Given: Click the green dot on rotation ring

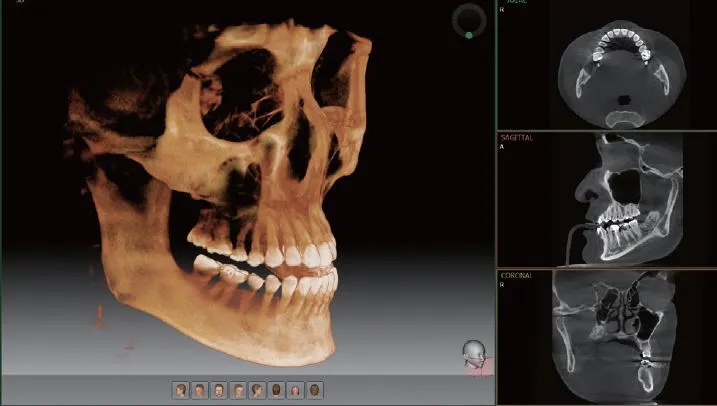Looking at the screenshot, I should coord(469,35).
